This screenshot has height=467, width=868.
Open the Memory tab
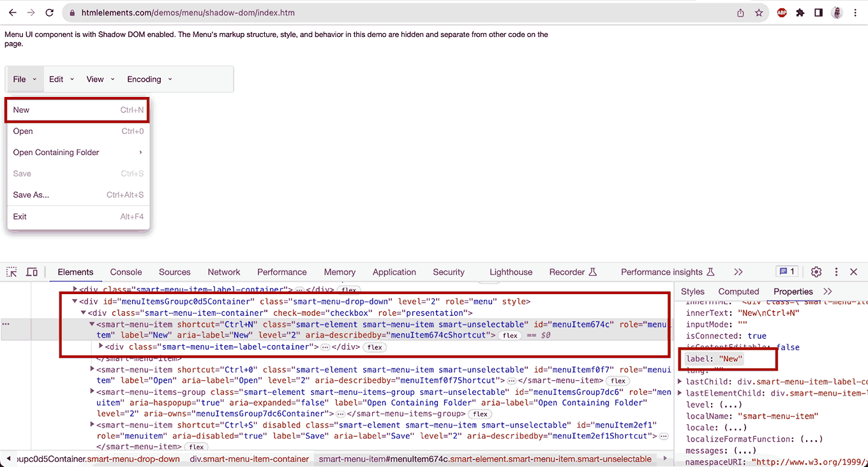coord(340,272)
